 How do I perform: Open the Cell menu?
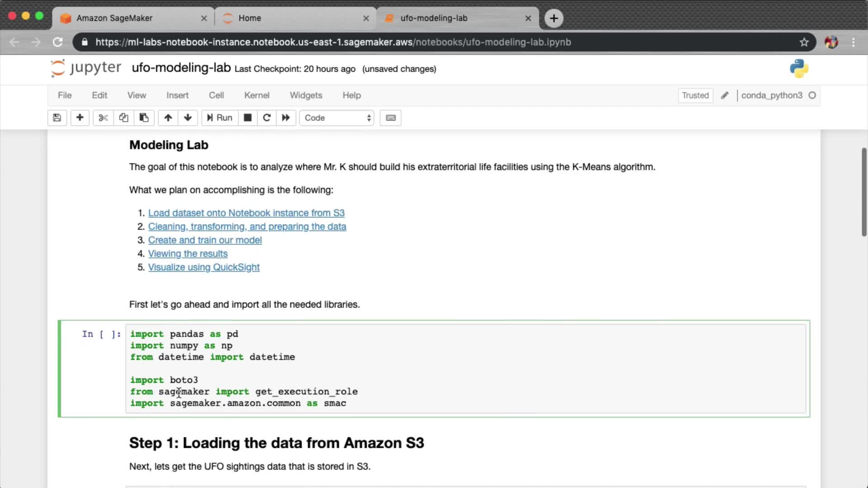coord(216,95)
